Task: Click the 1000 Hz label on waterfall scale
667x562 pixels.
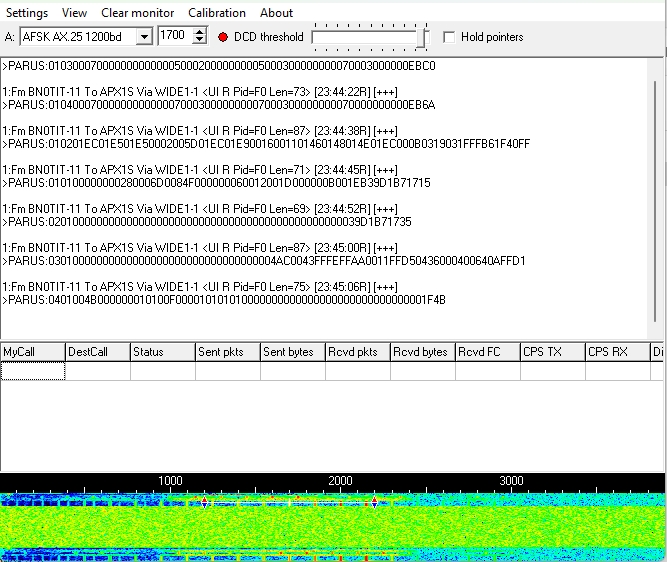Action: tap(170, 481)
